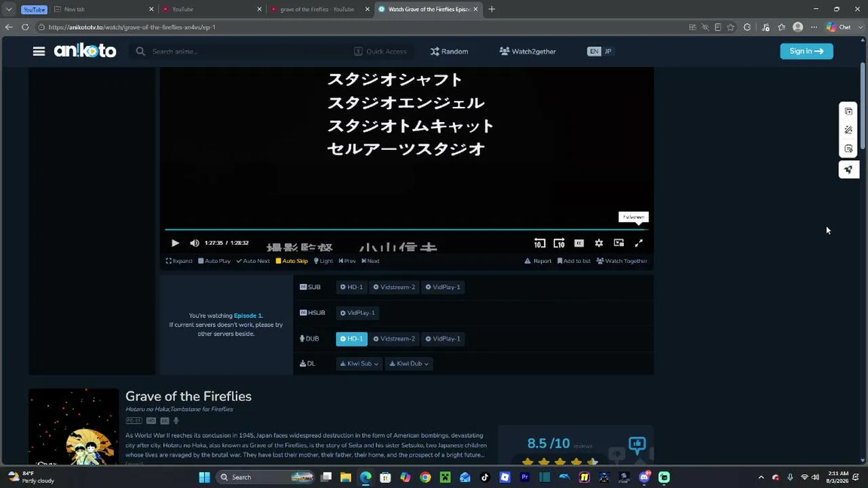Viewport: 868px width, 488px height.
Task: Toggle Auto Skip
Action: 292,261
